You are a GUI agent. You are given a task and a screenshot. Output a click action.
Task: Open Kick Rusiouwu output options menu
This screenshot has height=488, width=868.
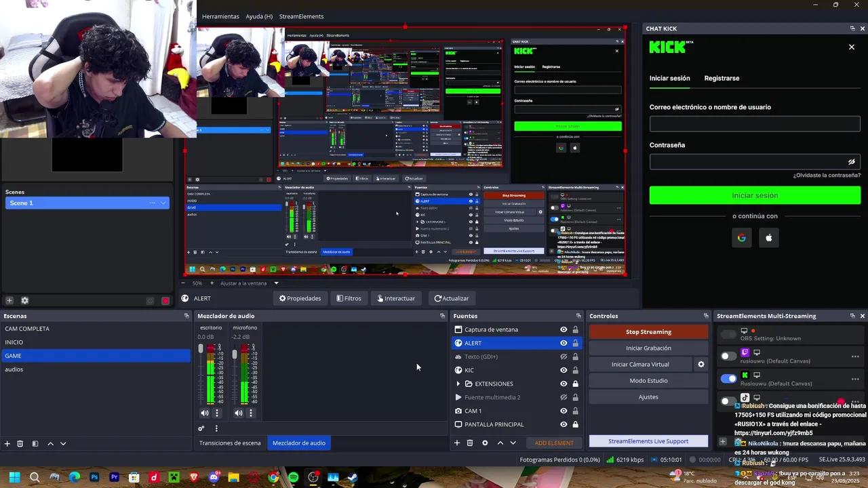[x=855, y=379]
